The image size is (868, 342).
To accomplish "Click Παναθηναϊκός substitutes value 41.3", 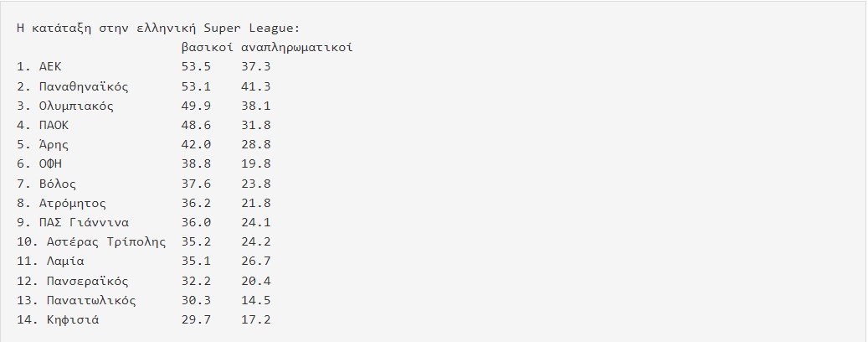I will [x=256, y=86].
